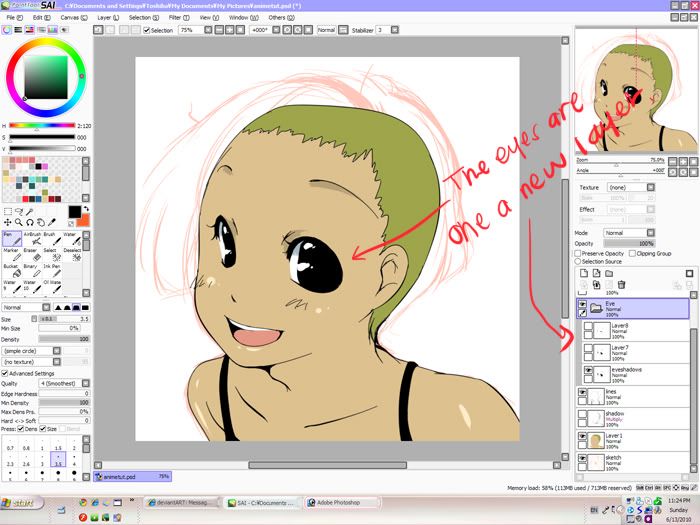Viewport: 700px width, 525px height.
Task: Select the Layer1 layer
Action: pos(633,441)
